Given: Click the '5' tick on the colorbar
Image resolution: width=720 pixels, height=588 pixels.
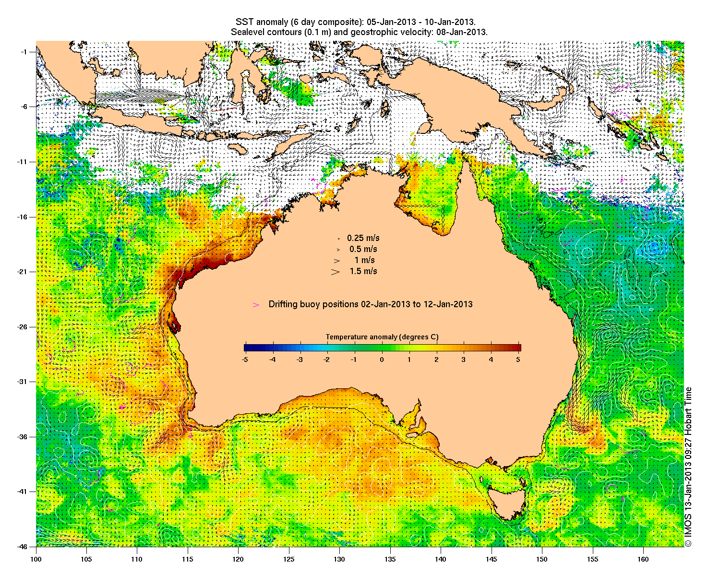Looking at the screenshot, I should click(519, 359).
